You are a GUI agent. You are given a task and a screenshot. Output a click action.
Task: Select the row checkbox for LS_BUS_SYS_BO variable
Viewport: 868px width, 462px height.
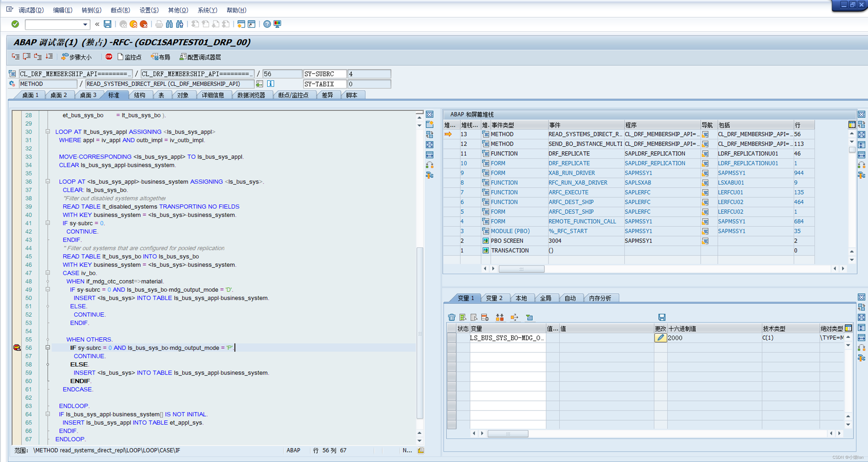(x=452, y=338)
